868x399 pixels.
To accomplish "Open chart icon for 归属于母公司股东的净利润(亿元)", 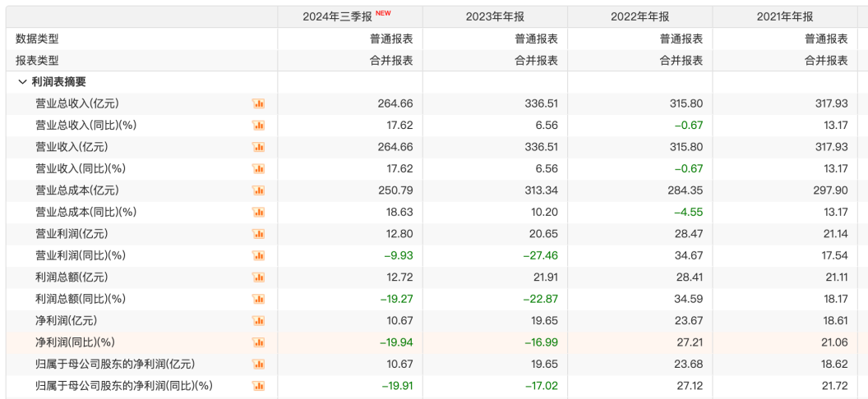I will click(258, 365).
